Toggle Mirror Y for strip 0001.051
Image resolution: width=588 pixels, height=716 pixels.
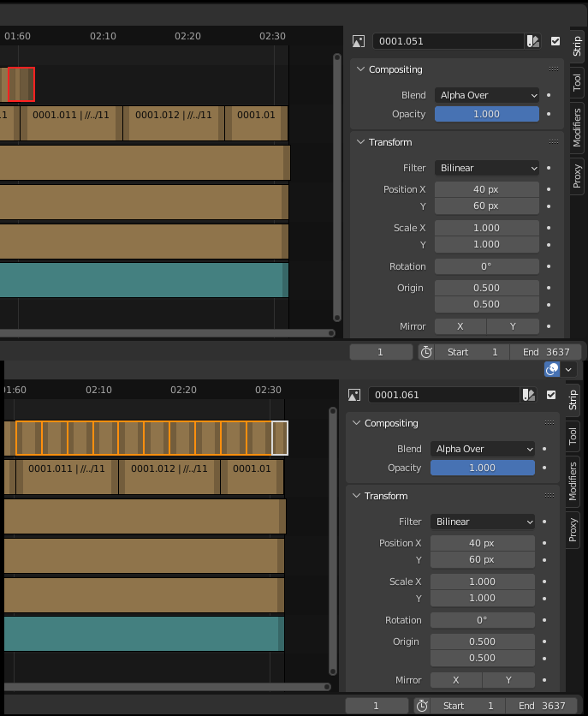514,326
